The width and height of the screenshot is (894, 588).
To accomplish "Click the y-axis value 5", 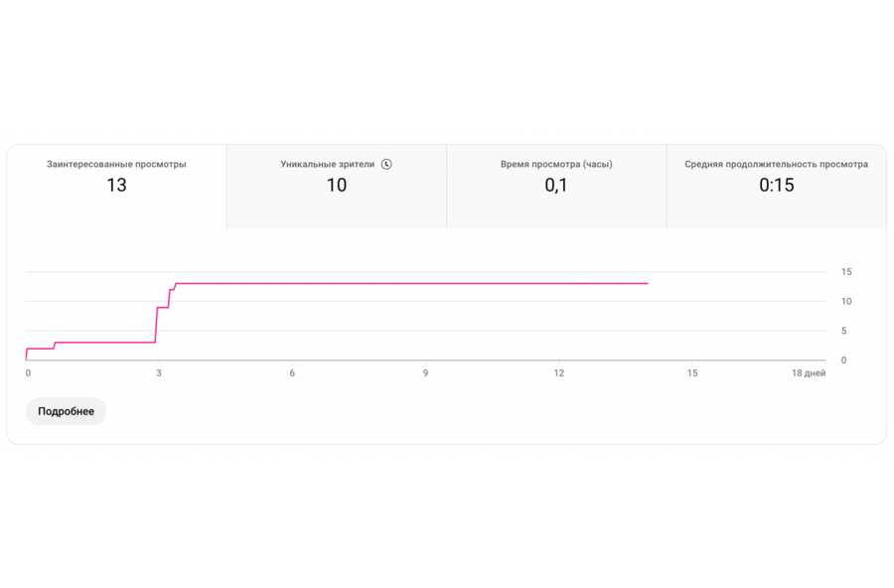I will coord(844,331).
